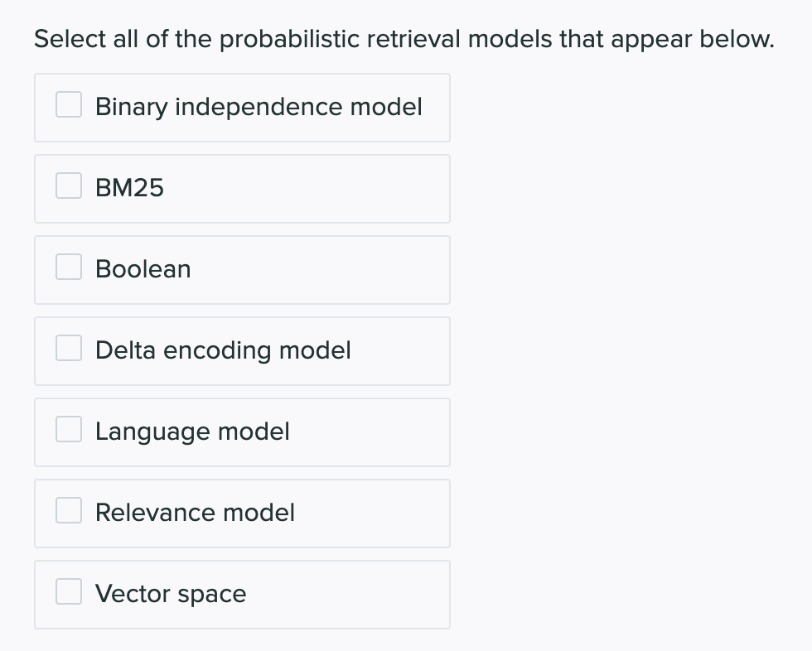Select the Delta encoding model answer option
This screenshot has width=812, height=651.
point(242,350)
